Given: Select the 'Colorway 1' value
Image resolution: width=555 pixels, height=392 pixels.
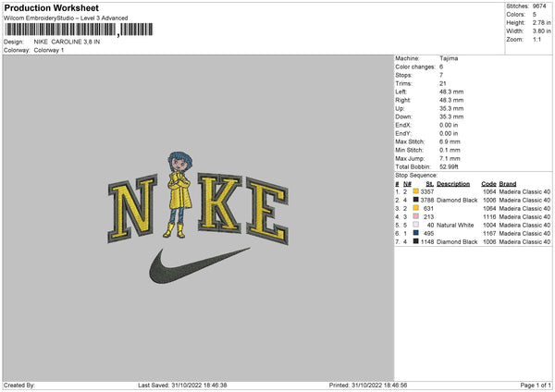Looking at the screenshot, I should [x=49, y=50].
